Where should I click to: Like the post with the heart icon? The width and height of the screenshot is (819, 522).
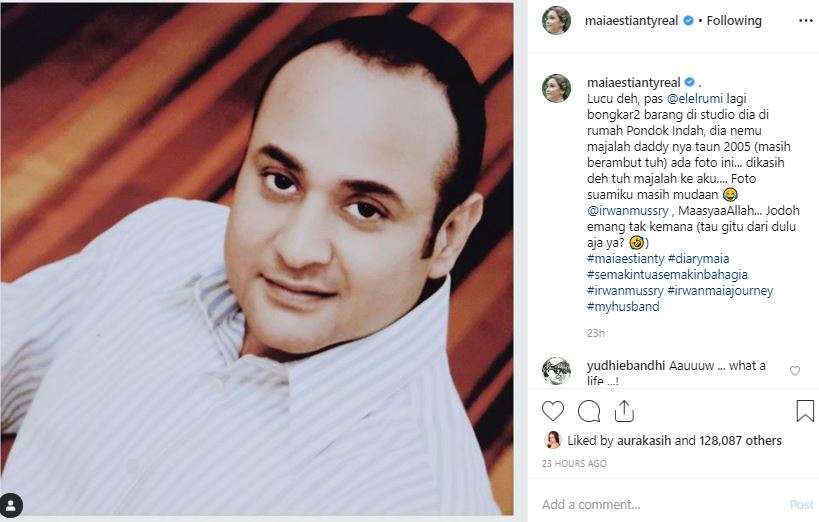click(x=553, y=411)
